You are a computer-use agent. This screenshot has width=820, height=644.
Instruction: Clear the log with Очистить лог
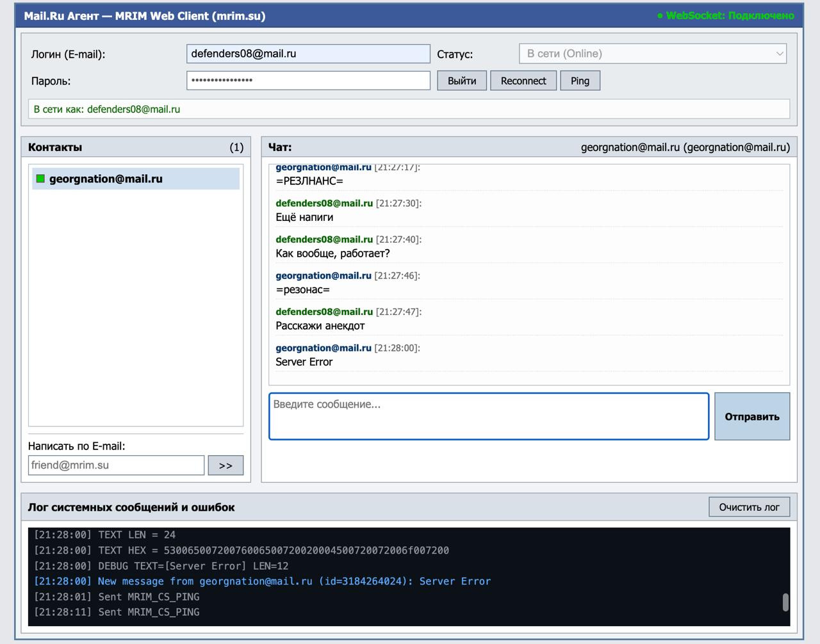coord(749,507)
